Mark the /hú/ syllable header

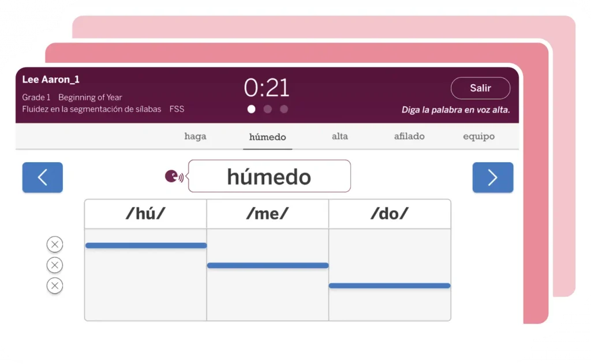coord(145,214)
